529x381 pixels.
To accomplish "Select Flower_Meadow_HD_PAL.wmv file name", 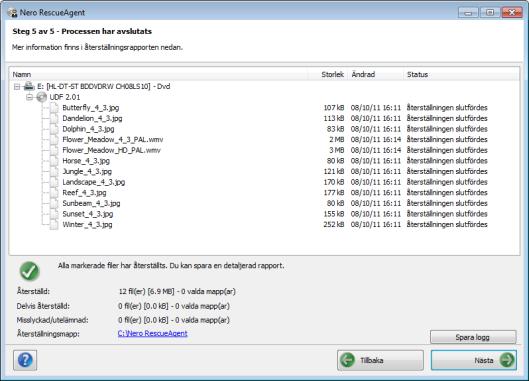I will (111, 150).
